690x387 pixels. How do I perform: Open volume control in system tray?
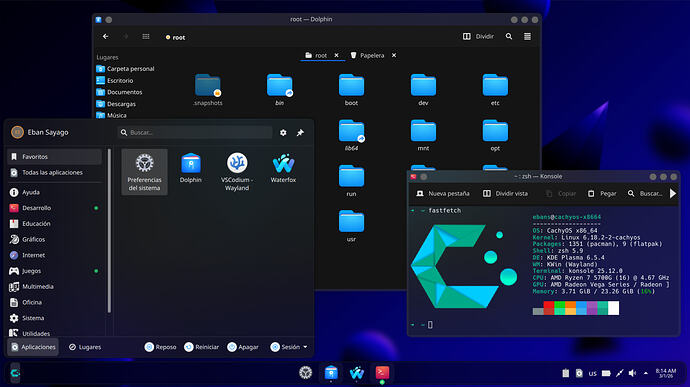[x=632, y=373]
